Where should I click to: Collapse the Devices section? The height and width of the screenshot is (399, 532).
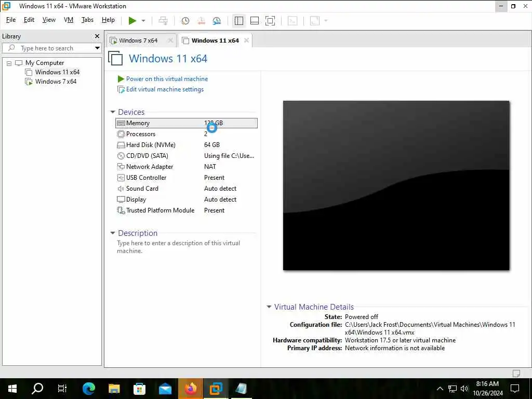click(113, 112)
